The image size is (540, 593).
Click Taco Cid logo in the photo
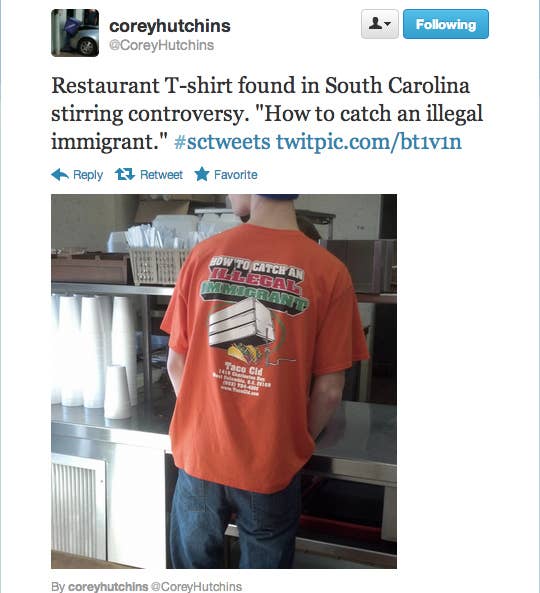coord(244,367)
